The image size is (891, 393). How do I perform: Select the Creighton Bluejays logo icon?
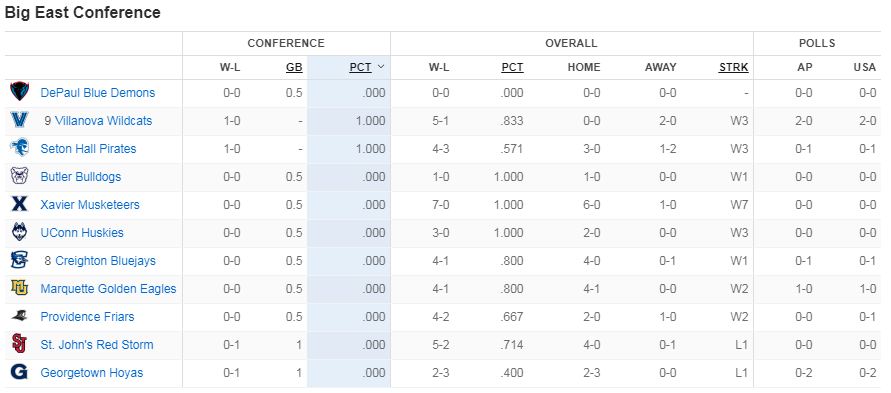(x=19, y=261)
